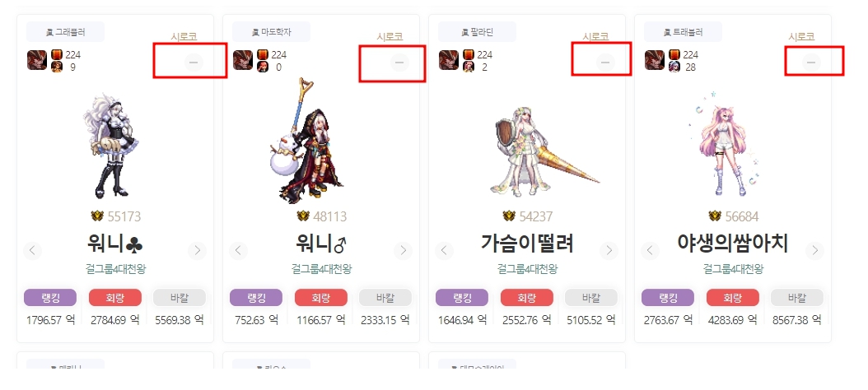Open guild link 걸그룹4대천왕 under 워니♣
The height and width of the screenshot is (390, 868).
115,269
